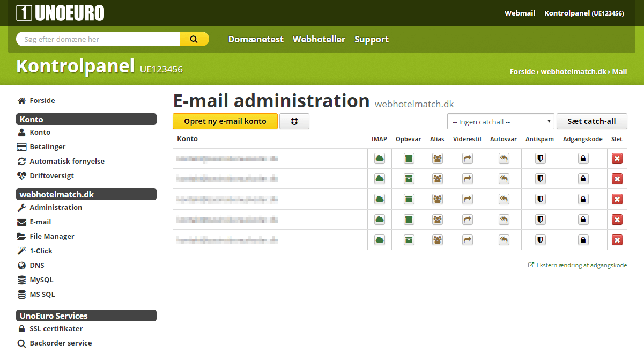Open Alias people icon in third account row

438,199
